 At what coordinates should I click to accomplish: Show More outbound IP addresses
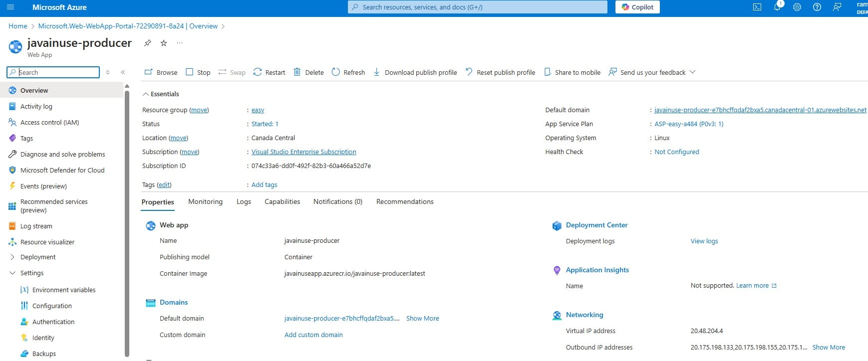(829, 348)
